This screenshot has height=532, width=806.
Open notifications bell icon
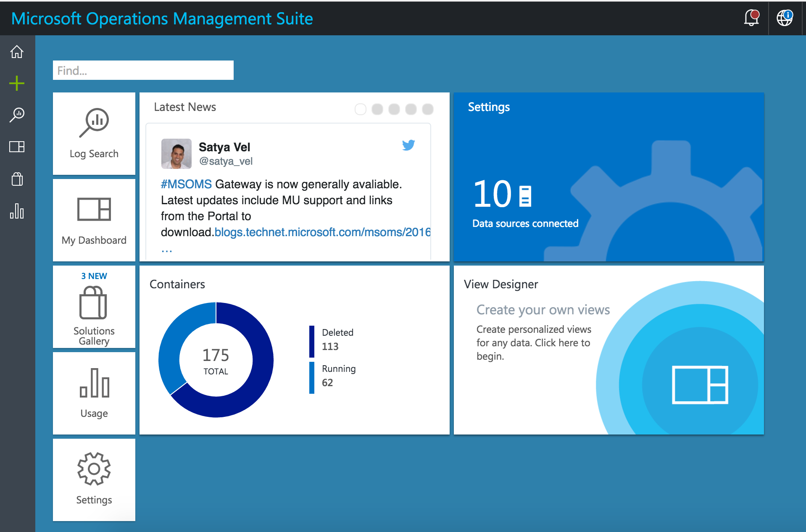[752, 18]
